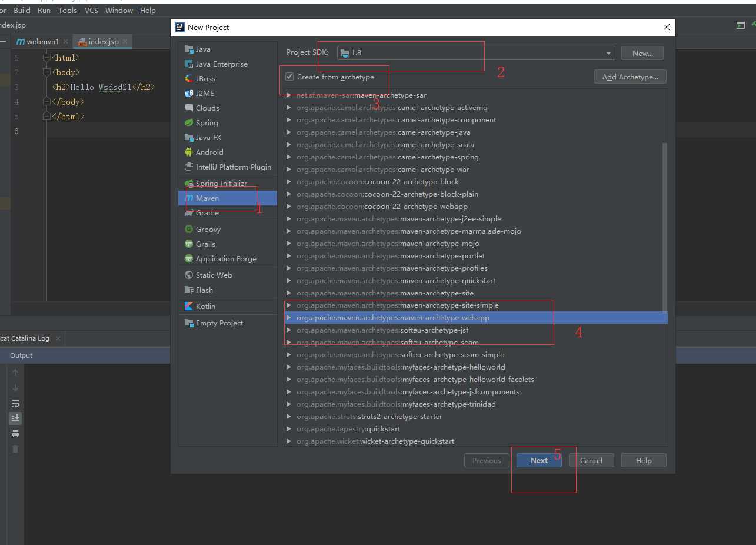Switch to index.jsp editor tab
756x545 pixels.
pyautogui.click(x=103, y=42)
